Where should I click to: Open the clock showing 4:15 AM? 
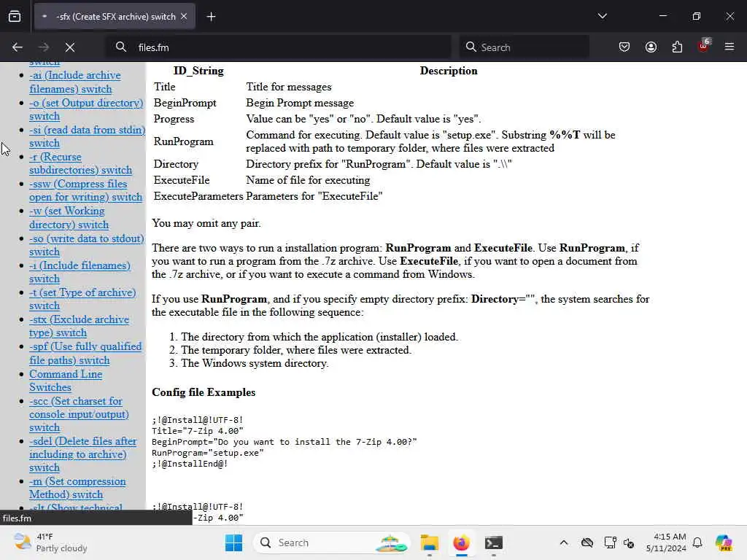(666, 542)
